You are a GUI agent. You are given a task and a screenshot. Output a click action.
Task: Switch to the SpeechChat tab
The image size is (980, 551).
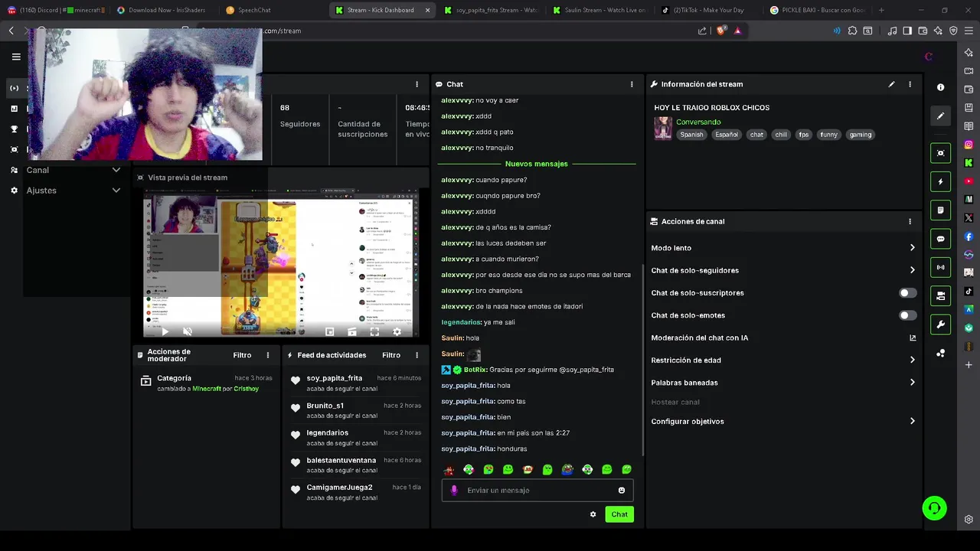pos(272,10)
